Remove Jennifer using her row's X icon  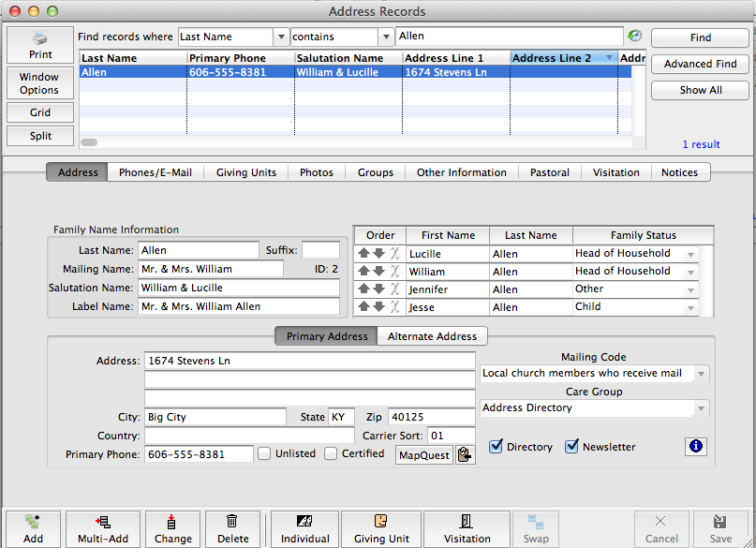(x=395, y=289)
